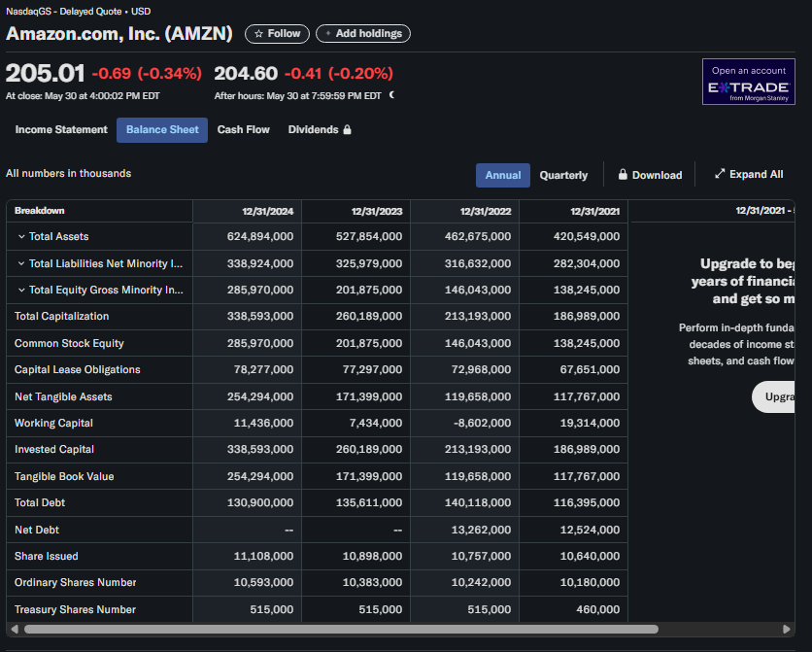Click Invested Capital row label

53,450
